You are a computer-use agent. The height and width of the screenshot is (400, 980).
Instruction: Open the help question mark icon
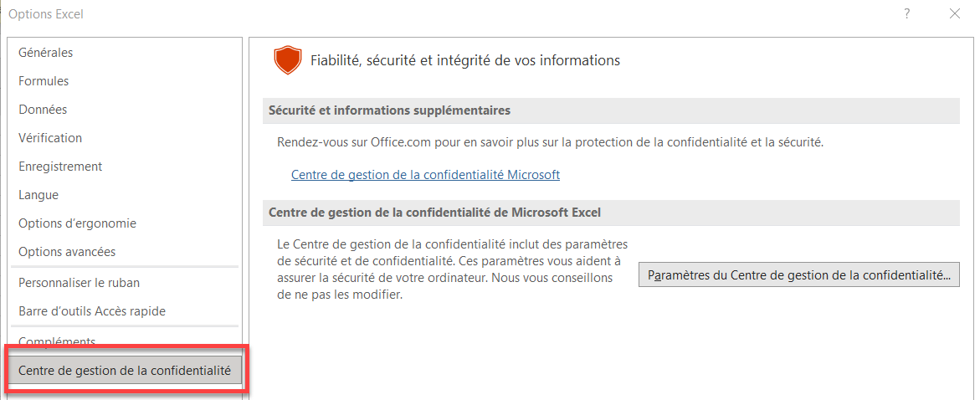pyautogui.click(x=907, y=13)
